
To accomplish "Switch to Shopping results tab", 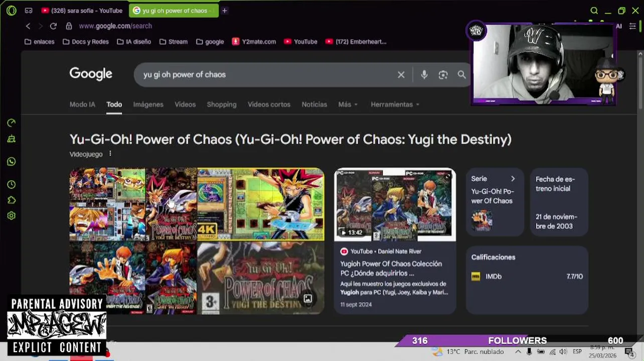I will (221, 104).
